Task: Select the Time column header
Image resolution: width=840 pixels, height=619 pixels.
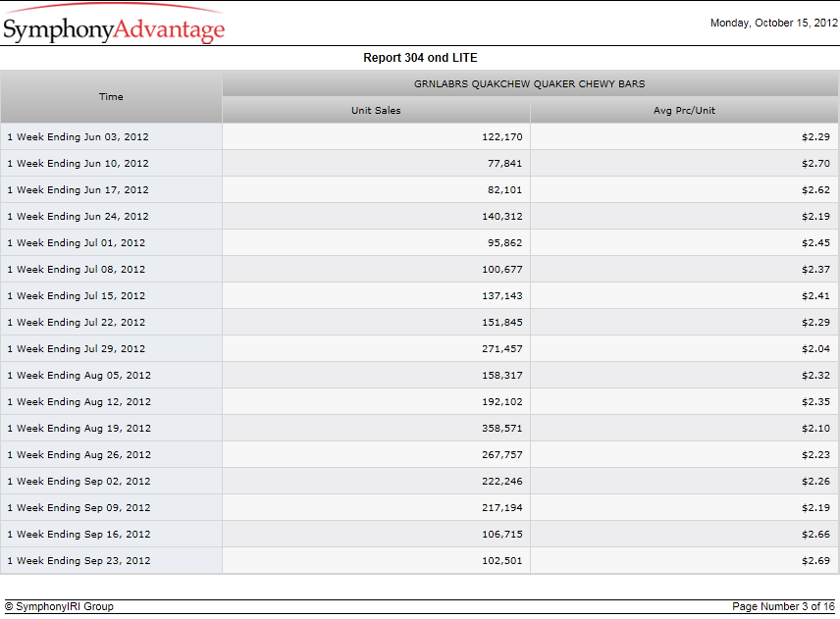Action: (111, 97)
